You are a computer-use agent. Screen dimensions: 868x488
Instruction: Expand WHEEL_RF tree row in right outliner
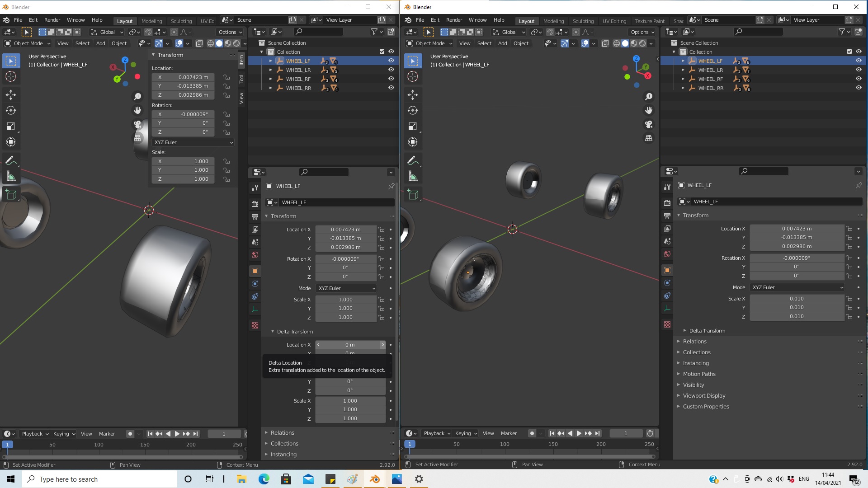click(x=683, y=79)
